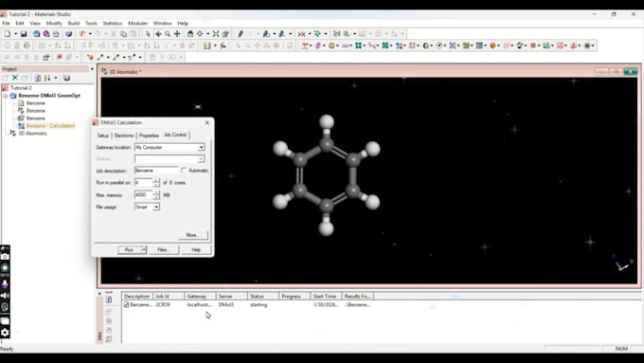Image resolution: width=644 pixels, height=363 pixels.
Task: Click the Help button in DMol3 dialog
Action: 196,249
